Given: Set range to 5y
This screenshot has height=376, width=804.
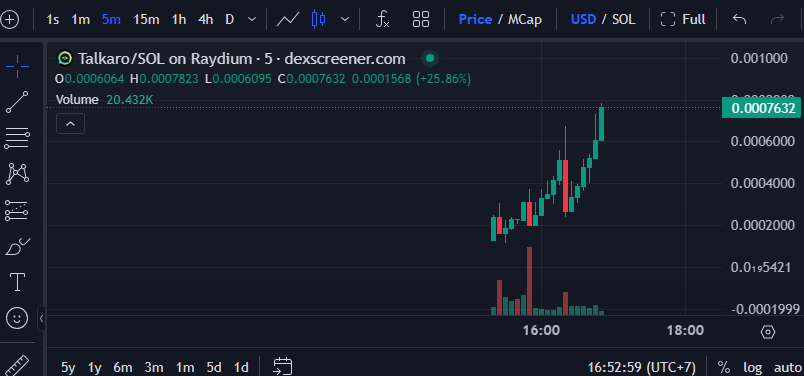Looking at the screenshot, I should click(68, 367).
